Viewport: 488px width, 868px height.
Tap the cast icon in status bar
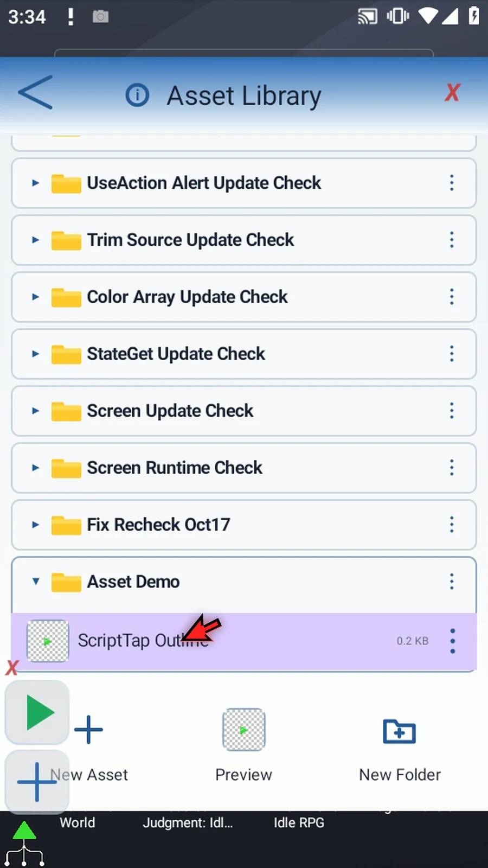point(367,16)
